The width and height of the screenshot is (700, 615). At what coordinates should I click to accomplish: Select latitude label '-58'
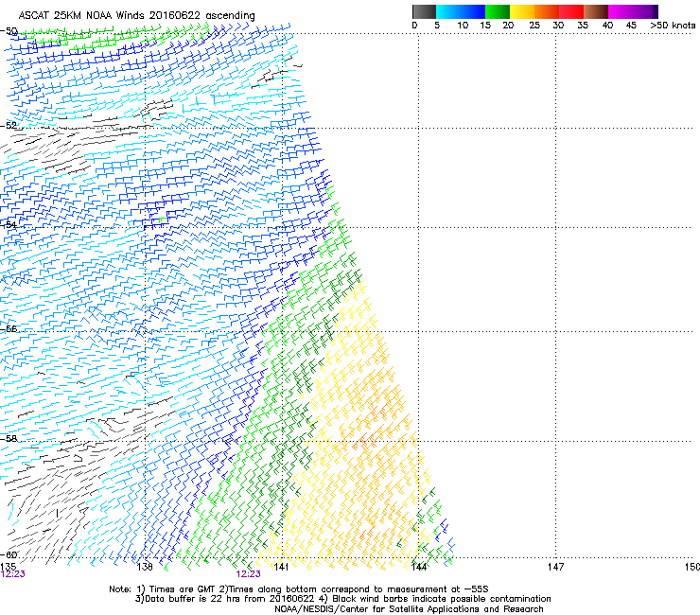coord(9,439)
